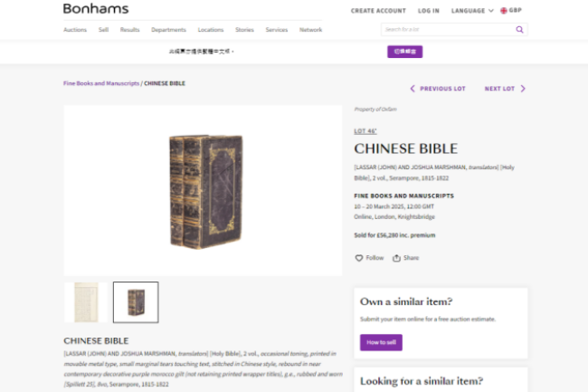Open the Services menu

click(x=277, y=30)
